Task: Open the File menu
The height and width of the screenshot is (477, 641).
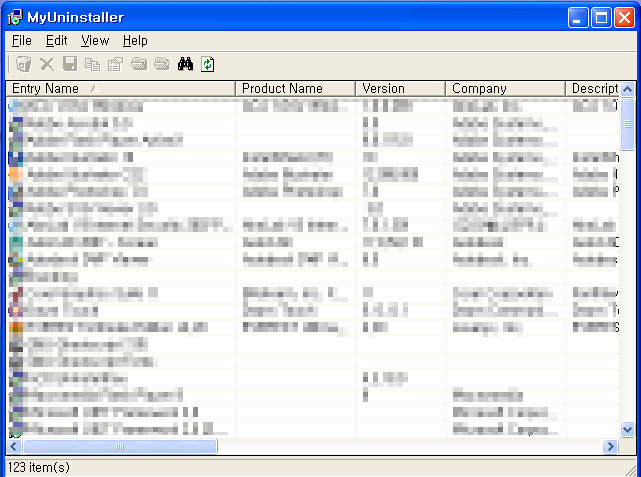Action: pos(22,40)
